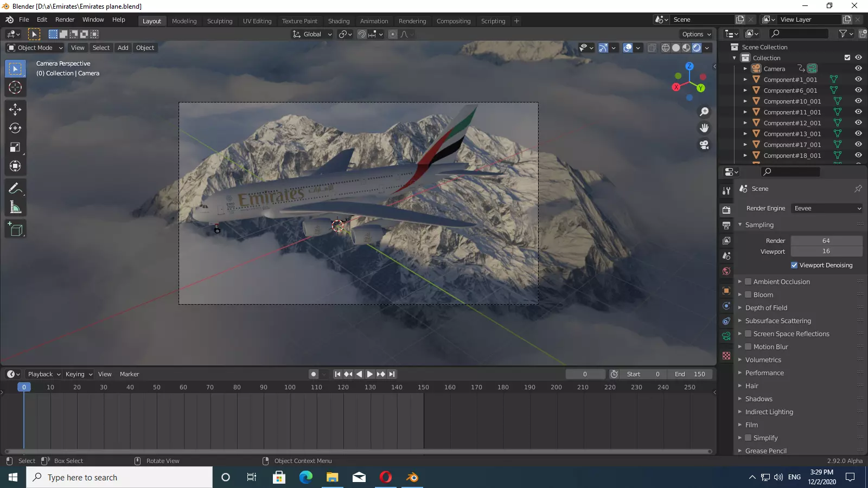Select the Cursor tool in the toolbar
Viewport: 868px width, 488px height.
[x=15, y=87]
